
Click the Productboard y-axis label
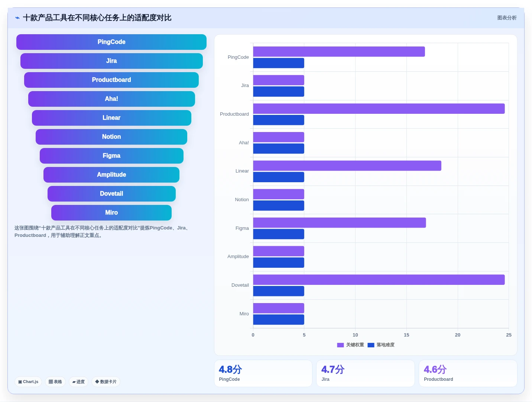tap(234, 114)
